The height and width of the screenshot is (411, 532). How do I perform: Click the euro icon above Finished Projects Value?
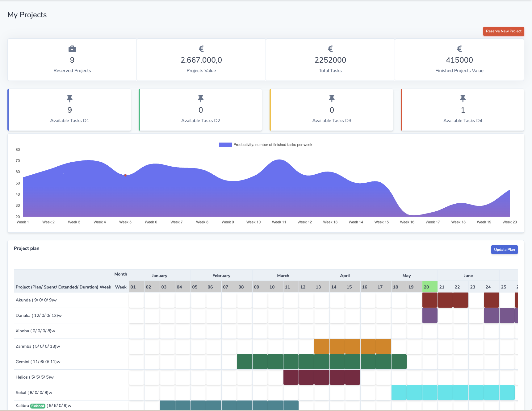pyautogui.click(x=459, y=49)
